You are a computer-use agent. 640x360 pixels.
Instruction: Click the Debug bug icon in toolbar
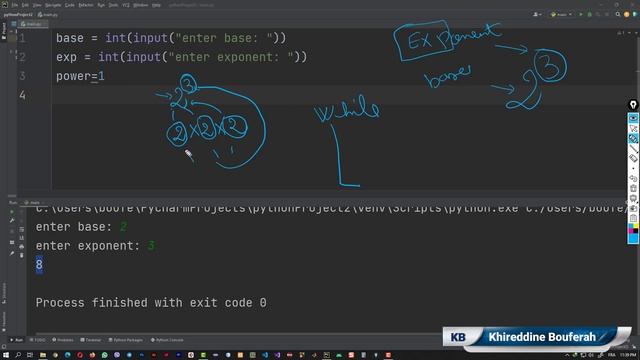589,14
